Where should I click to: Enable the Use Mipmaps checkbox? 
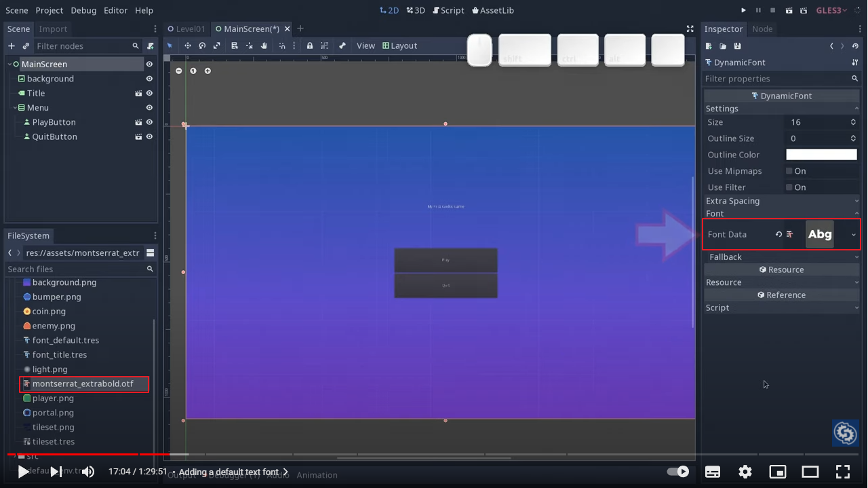tap(789, 171)
